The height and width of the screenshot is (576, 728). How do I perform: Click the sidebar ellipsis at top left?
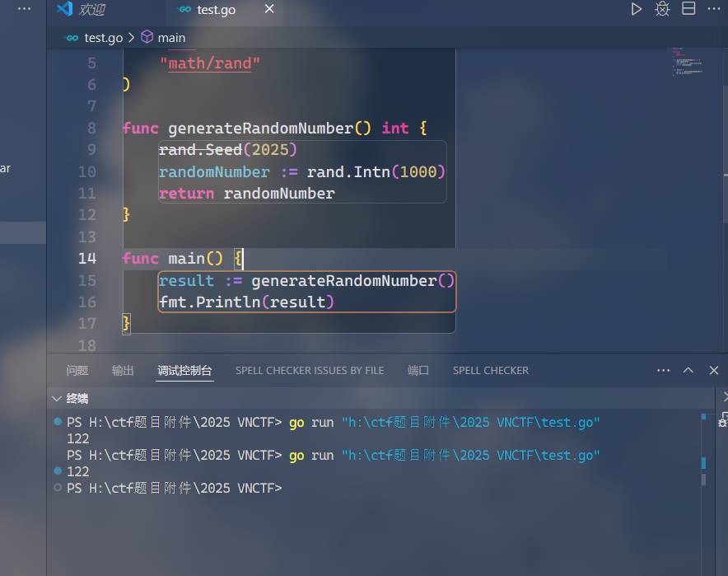[24, 9]
